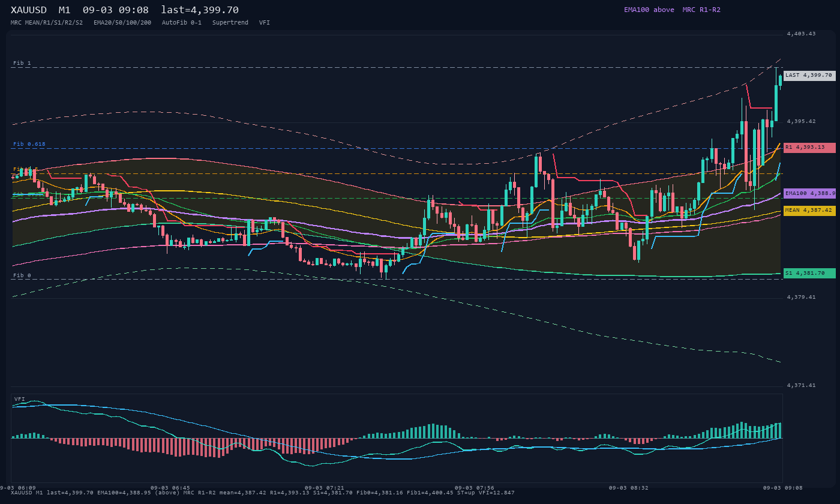Click the red R1 4,393.13 price tag

809,148
